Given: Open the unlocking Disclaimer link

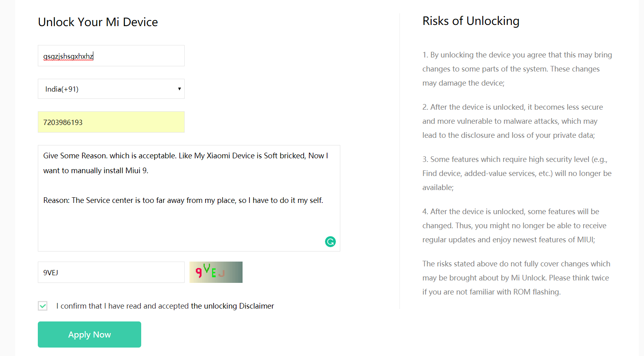Looking at the screenshot, I should pyautogui.click(x=232, y=306).
